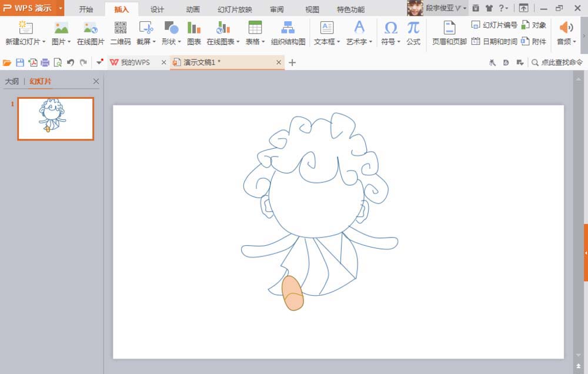Click the 图片 picture insert icon
Screen dimensions: 588x374
point(61,28)
